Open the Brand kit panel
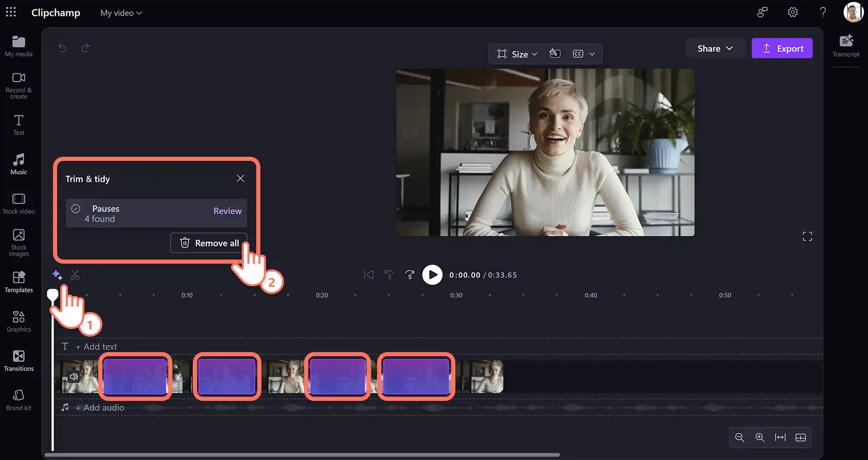This screenshot has height=460, width=868. 19,400
